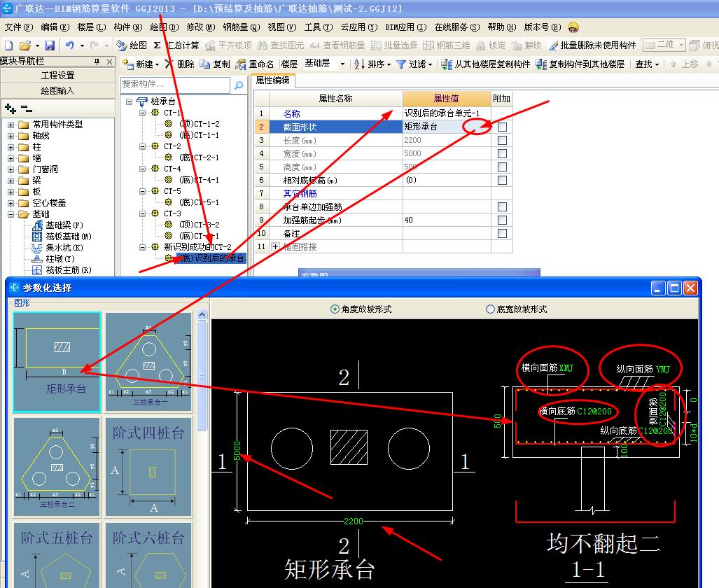Click the 过滤 funnel filter button
719x588 pixels.
[414, 64]
